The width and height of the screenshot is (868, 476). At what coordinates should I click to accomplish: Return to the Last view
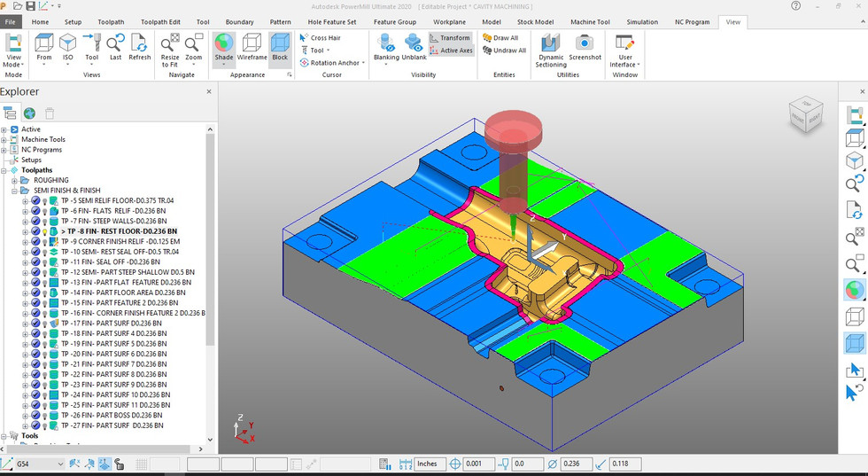(115, 47)
